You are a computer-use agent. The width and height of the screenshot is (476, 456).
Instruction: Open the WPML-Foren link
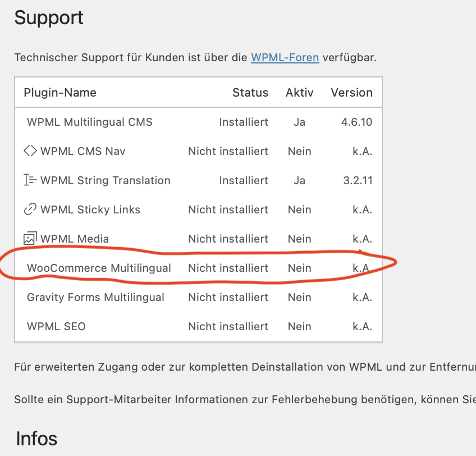pos(285,57)
